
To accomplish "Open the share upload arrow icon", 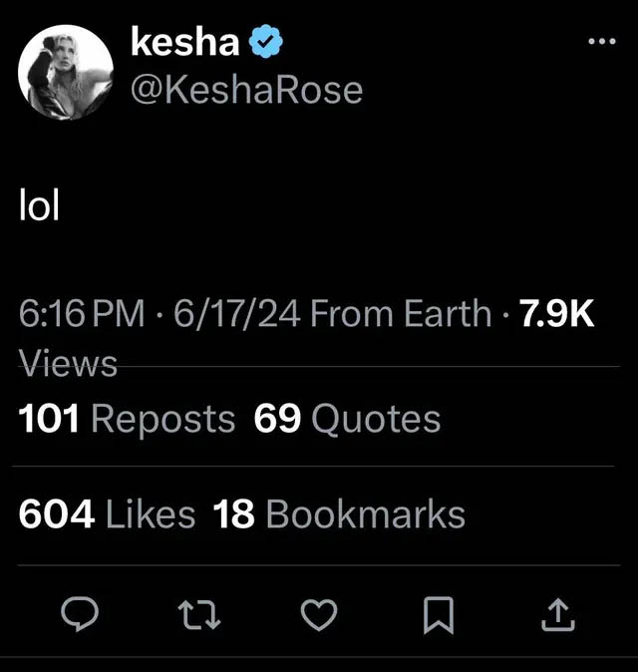I will [558, 615].
